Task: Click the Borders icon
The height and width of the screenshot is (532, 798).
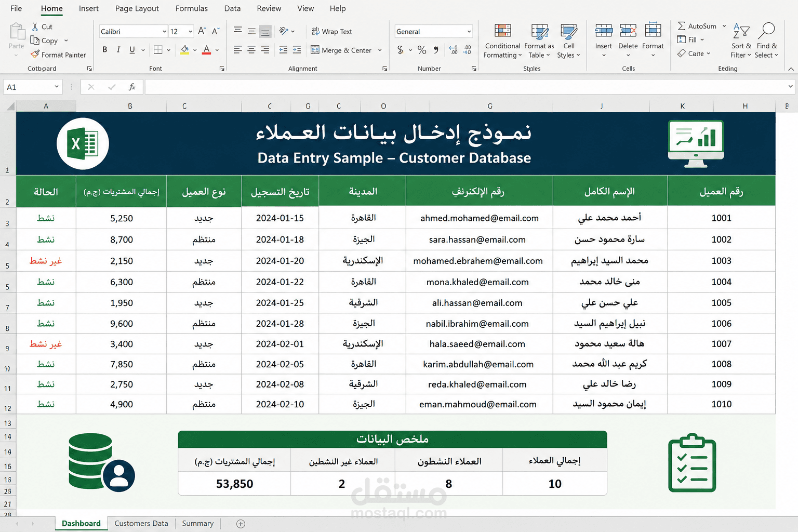Action: [x=158, y=50]
